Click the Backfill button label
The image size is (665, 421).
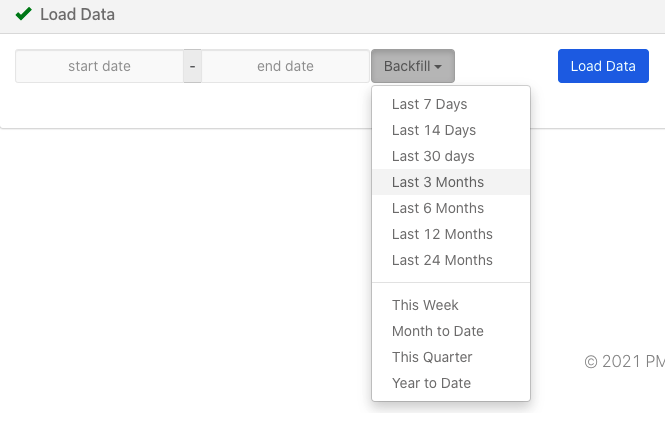407,66
